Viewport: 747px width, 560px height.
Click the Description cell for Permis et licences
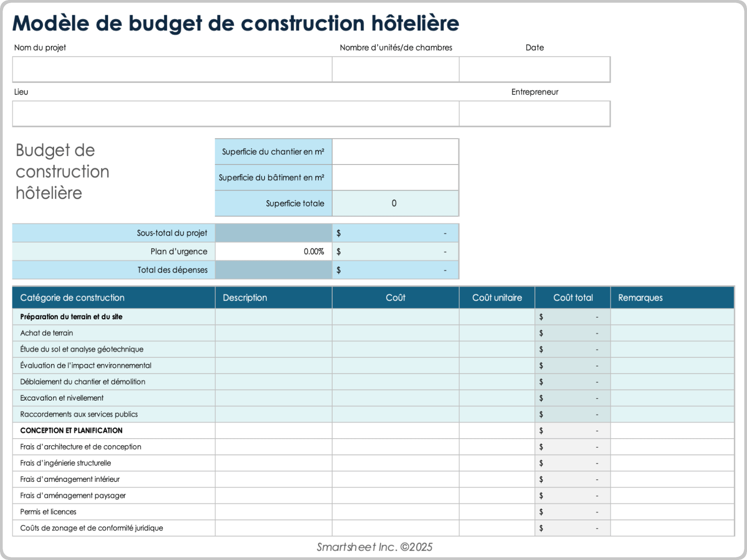pos(273,512)
